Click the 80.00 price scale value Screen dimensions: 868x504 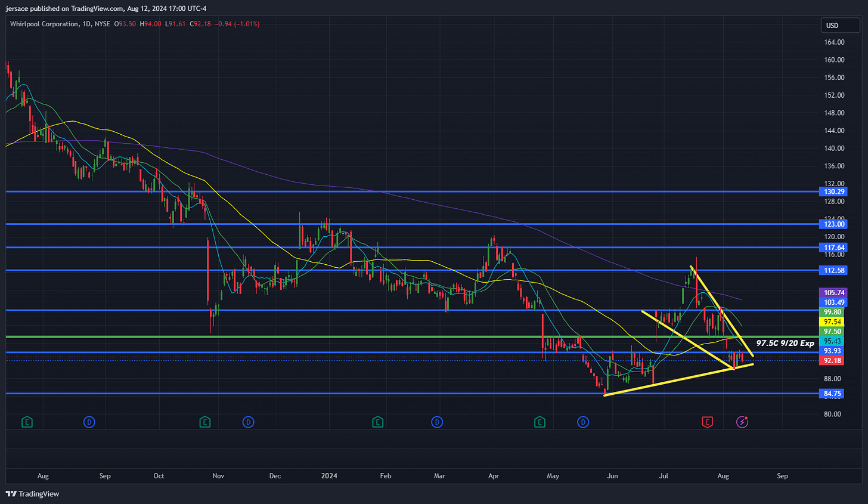coord(832,414)
